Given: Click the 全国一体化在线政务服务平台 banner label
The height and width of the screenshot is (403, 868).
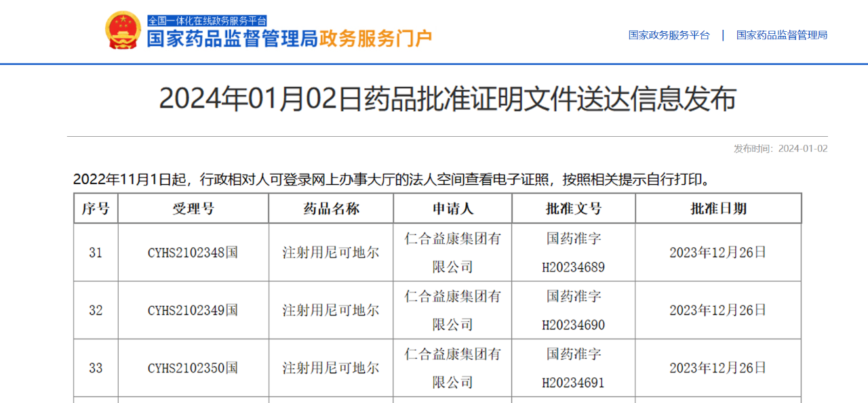Looking at the screenshot, I should (x=208, y=21).
